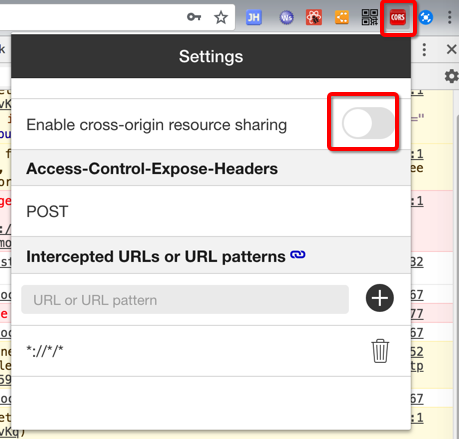Viewport: 459px width, 439px height.
Task: Click the red flower extension icon
Action: click(314, 17)
